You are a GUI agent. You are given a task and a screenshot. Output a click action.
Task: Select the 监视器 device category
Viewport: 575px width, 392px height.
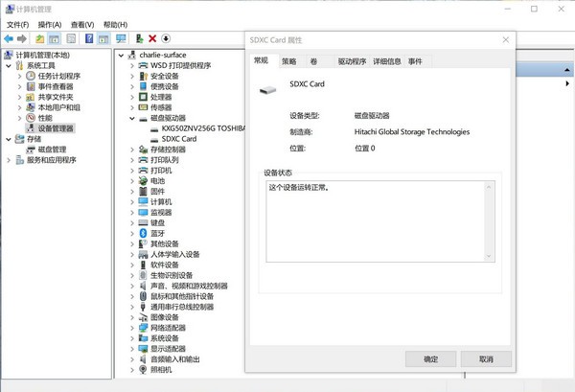point(161,213)
